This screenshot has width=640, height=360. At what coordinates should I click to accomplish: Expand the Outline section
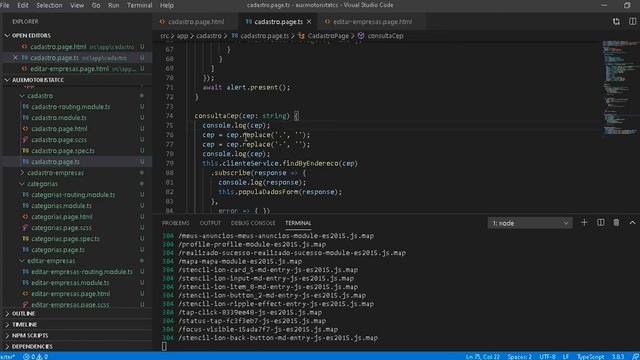[x=77, y=313]
